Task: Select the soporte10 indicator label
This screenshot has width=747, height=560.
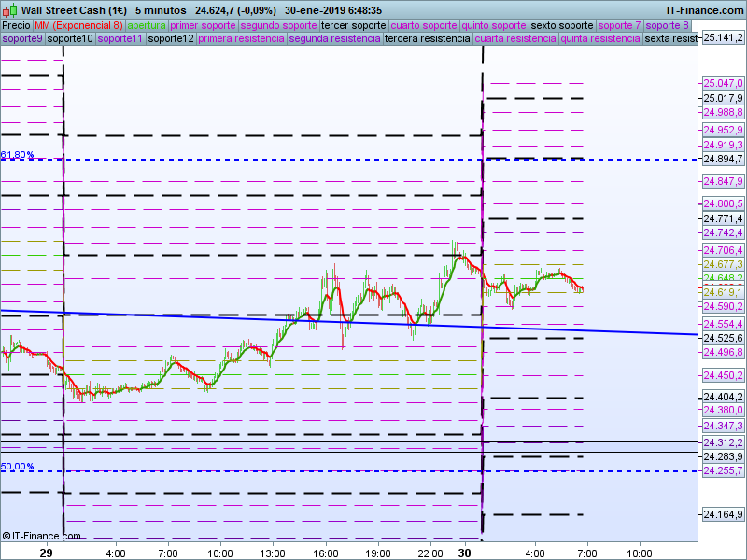Action: click(70, 38)
